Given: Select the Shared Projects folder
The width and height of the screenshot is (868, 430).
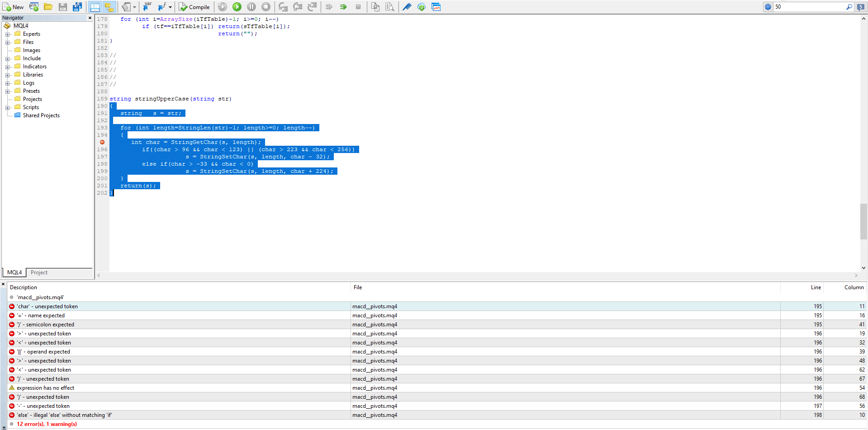Looking at the screenshot, I should 41,115.
